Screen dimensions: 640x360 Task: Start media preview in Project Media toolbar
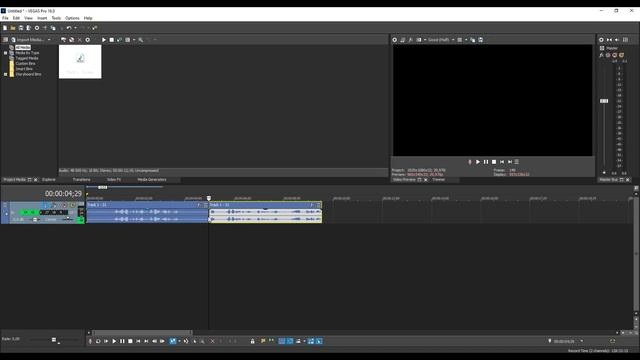(104, 40)
